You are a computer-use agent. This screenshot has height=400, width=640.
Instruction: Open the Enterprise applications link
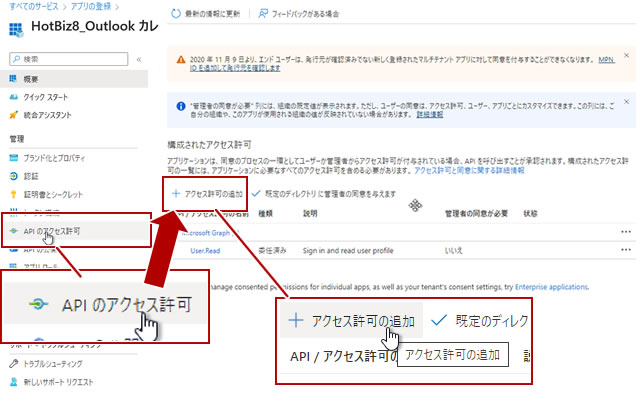pos(551,287)
